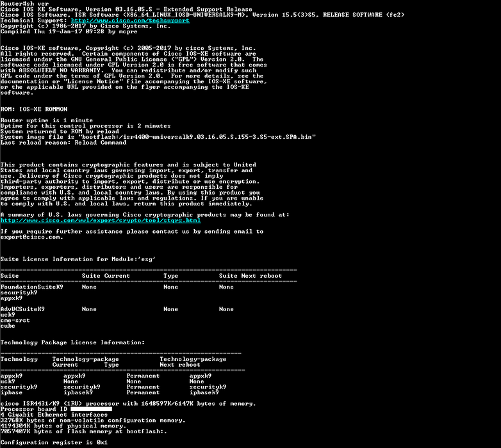The image size is (501, 448).
Task: Click the 'Compiled Thu 19-Jan-17 09:28' line
Action: 69,31
